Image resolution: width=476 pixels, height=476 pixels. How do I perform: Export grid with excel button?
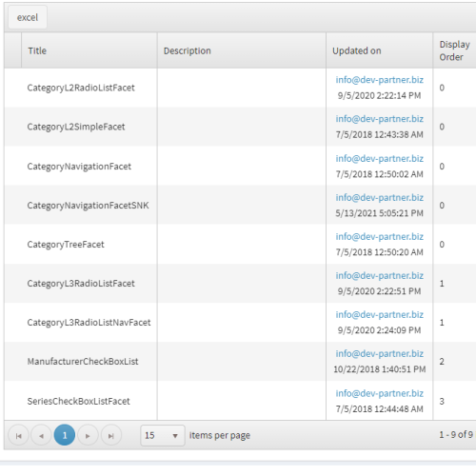28,17
